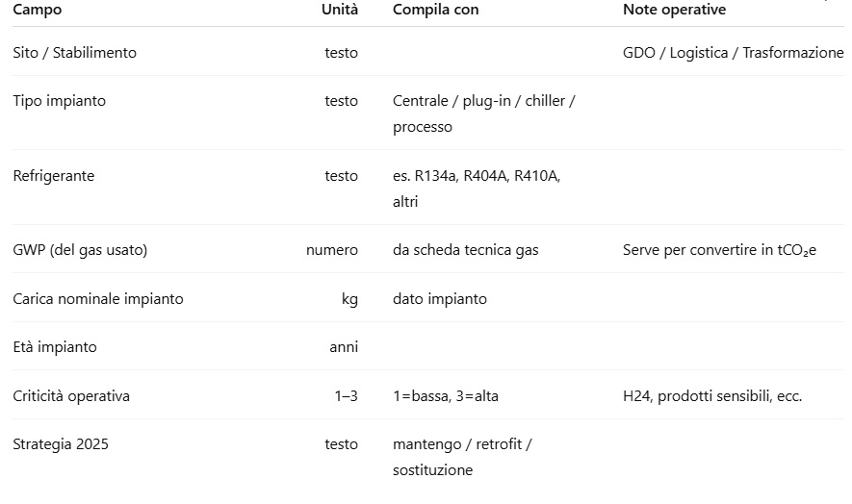Select the "Compila con" column header
This screenshot has height=504, width=852.
435,10
